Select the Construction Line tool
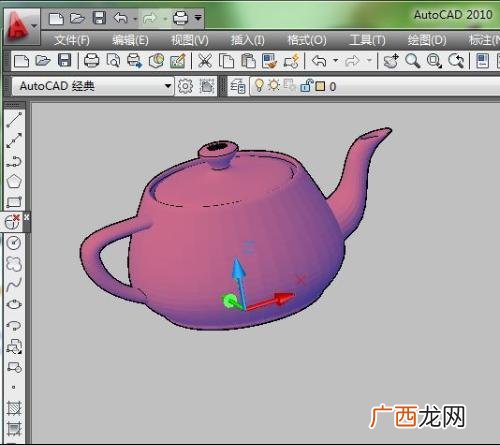 [14, 140]
